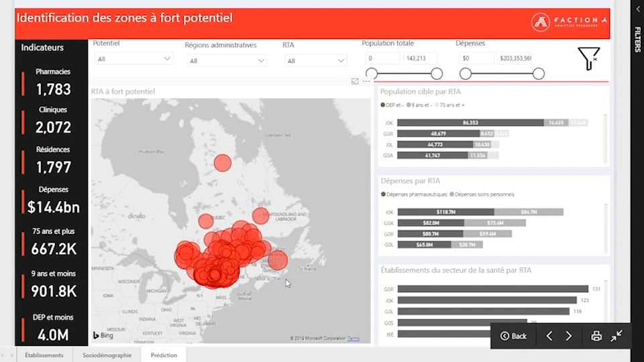Click the clear filters funnel icon

[589, 58]
